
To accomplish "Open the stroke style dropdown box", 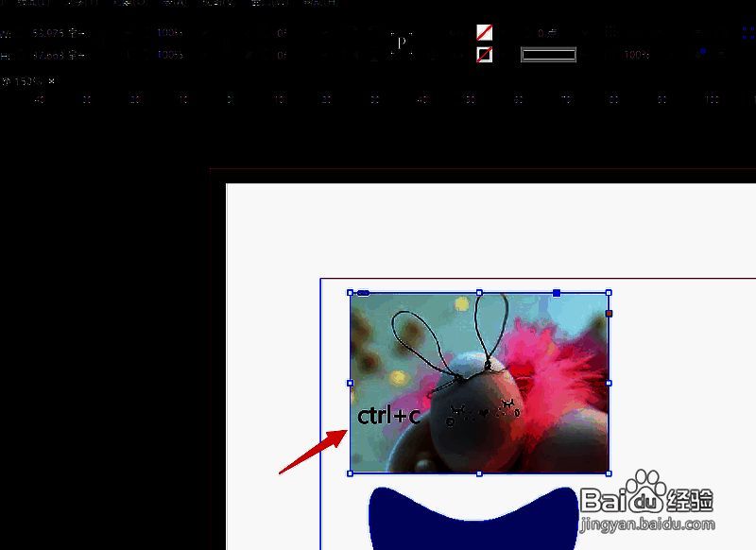I will (548, 55).
